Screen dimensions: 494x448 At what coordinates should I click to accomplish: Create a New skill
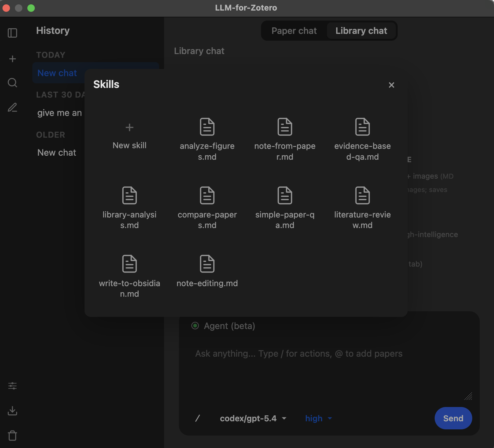coord(130,136)
